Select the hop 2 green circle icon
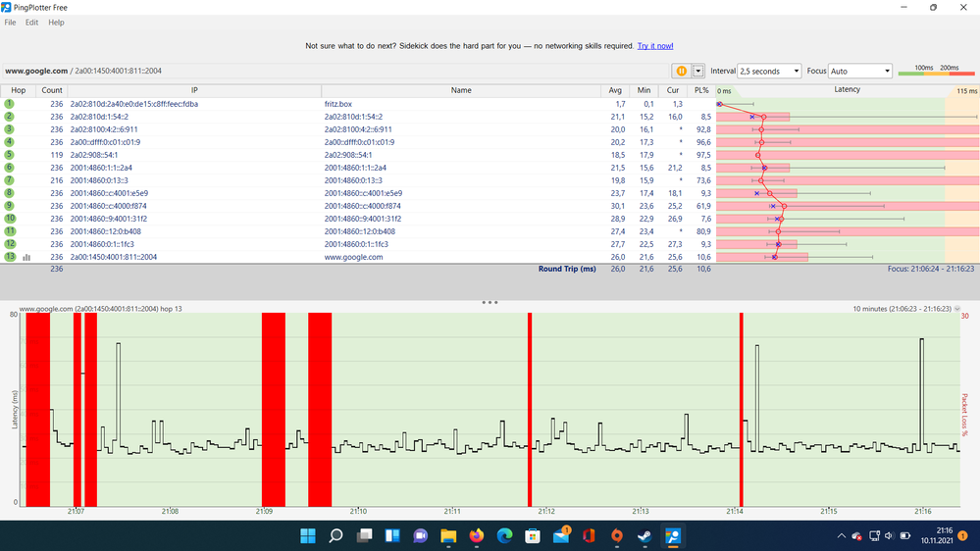This screenshot has width=980, height=551. pos(10,117)
